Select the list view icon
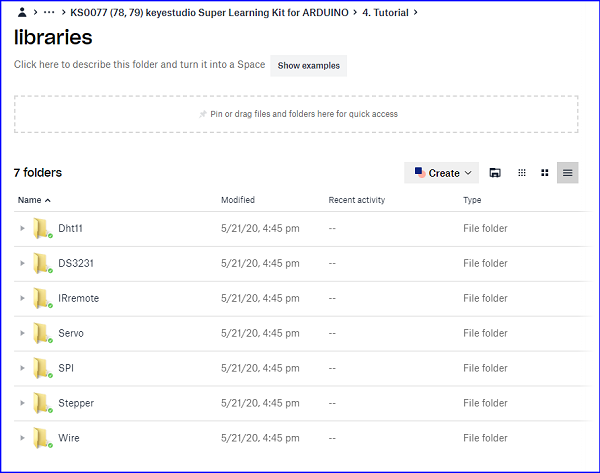The height and width of the screenshot is (473, 600). pyautogui.click(x=567, y=173)
